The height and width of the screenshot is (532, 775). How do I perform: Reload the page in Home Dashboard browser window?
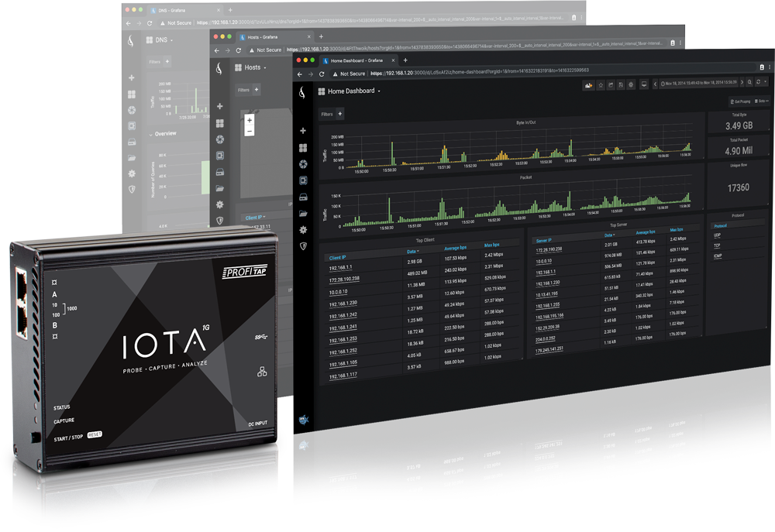pos(322,74)
